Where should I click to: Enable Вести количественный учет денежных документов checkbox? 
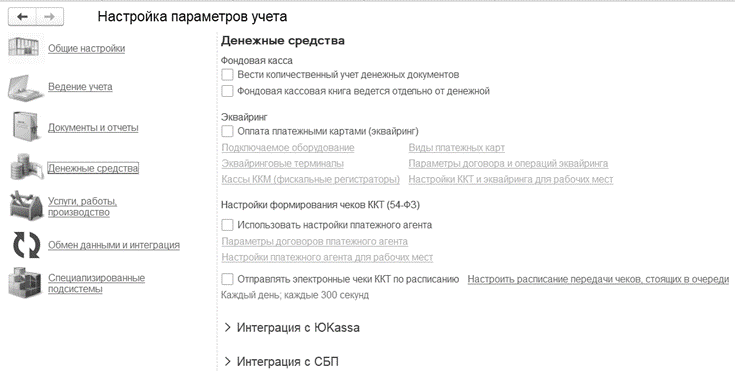coord(227,74)
